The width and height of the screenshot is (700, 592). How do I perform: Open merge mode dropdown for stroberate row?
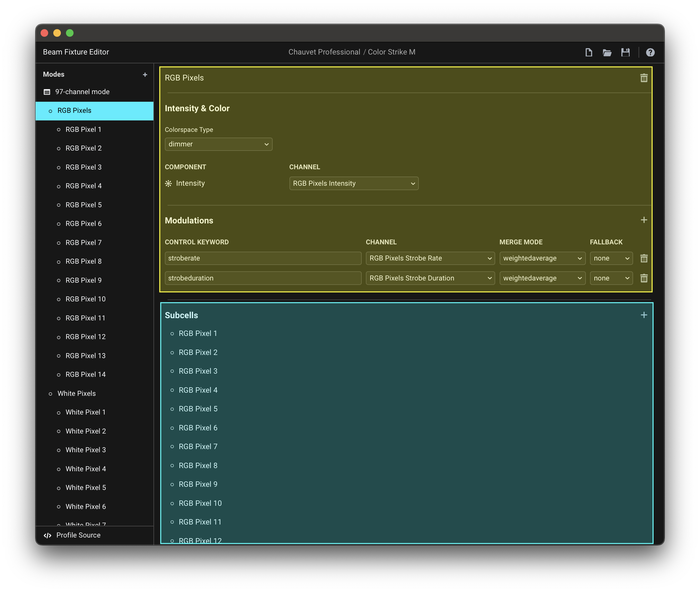click(542, 258)
